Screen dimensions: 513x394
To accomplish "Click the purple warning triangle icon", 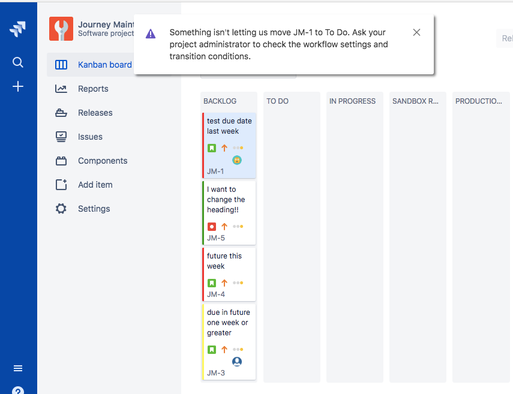I will [151, 34].
